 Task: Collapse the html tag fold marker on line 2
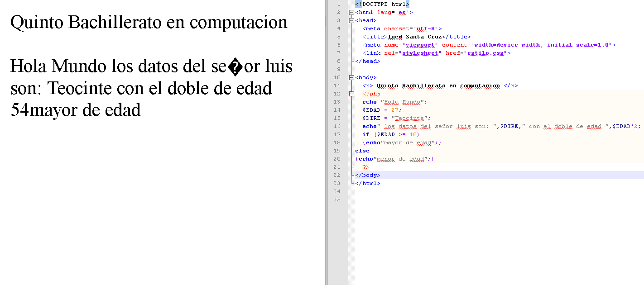351,13
